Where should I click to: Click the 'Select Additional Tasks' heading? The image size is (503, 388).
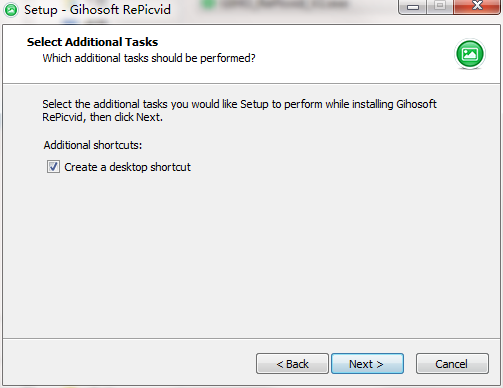pyautogui.click(x=92, y=42)
